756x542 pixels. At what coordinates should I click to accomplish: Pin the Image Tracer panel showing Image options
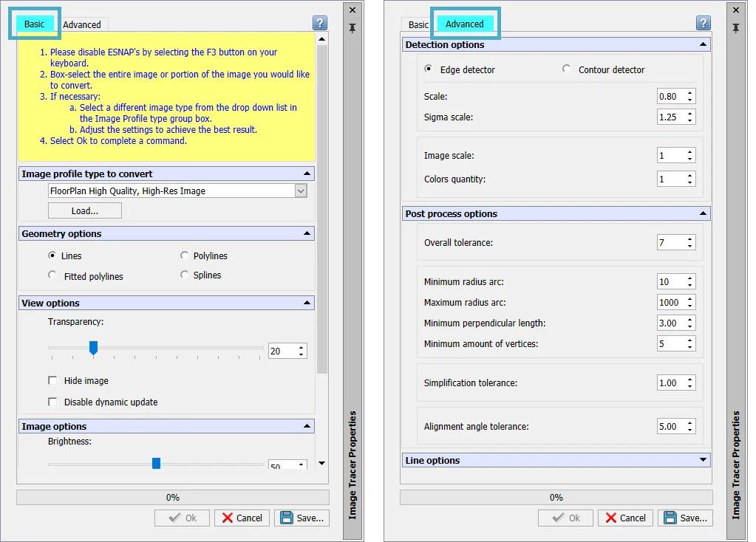tap(353, 28)
